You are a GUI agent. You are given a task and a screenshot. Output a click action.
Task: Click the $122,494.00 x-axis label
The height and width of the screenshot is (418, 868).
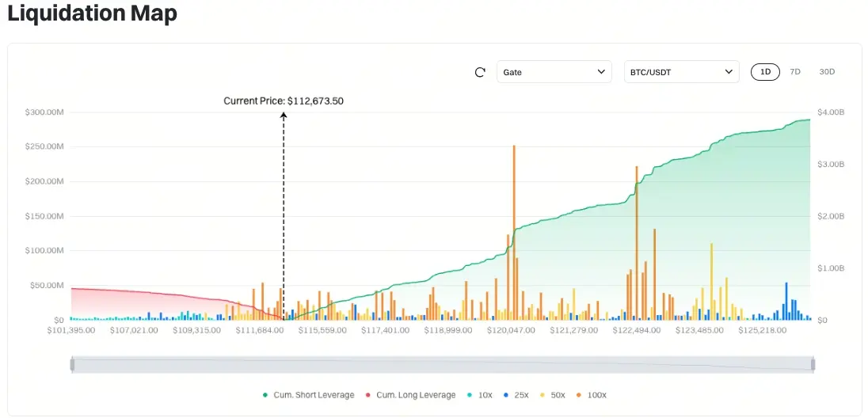point(637,330)
